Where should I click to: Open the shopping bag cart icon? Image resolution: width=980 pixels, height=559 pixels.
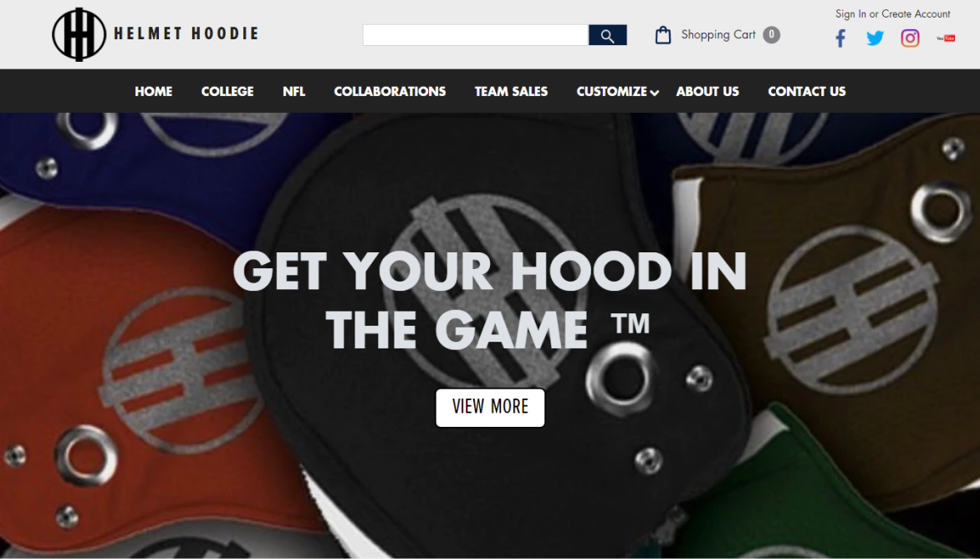[663, 35]
